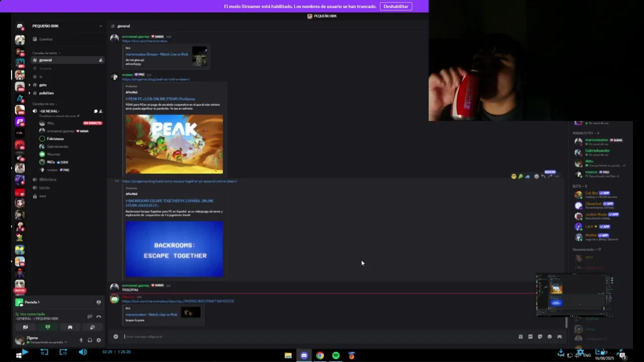Open Discord home direct messages icon
The height and width of the screenshot is (362, 644).
click(20, 27)
